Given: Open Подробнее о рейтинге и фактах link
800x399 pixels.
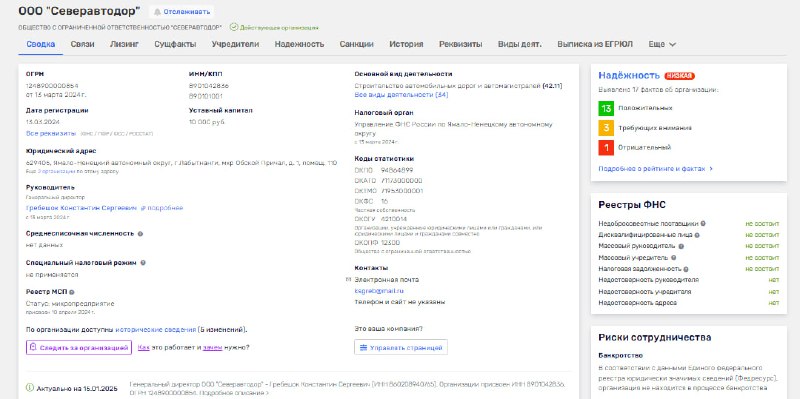Looking at the screenshot, I should coord(655,168).
